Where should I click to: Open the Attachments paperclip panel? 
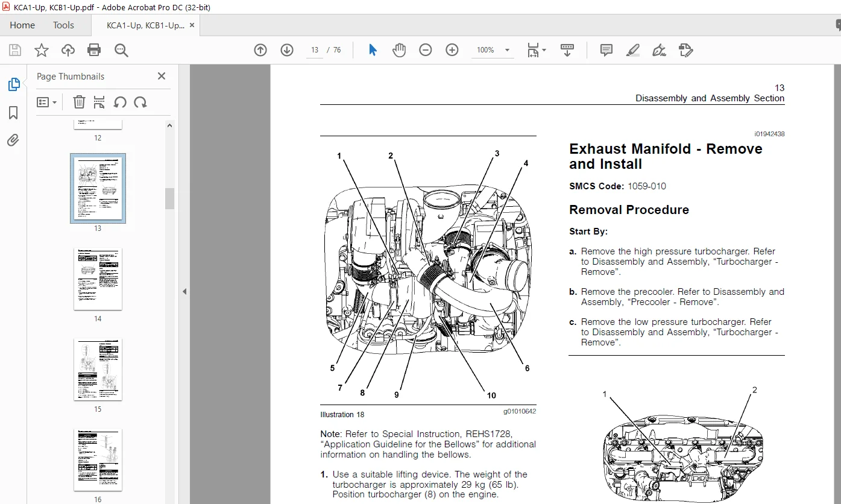(13, 140)
